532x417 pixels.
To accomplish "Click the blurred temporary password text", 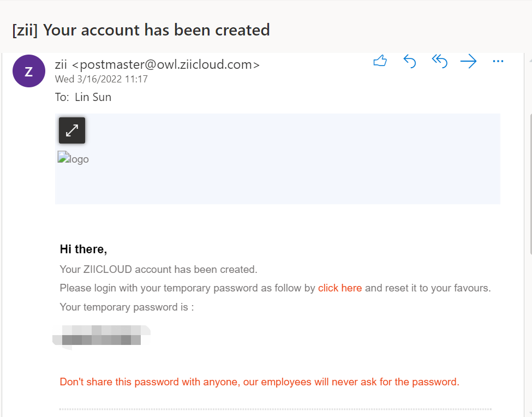I will click(x=101, y=335).
